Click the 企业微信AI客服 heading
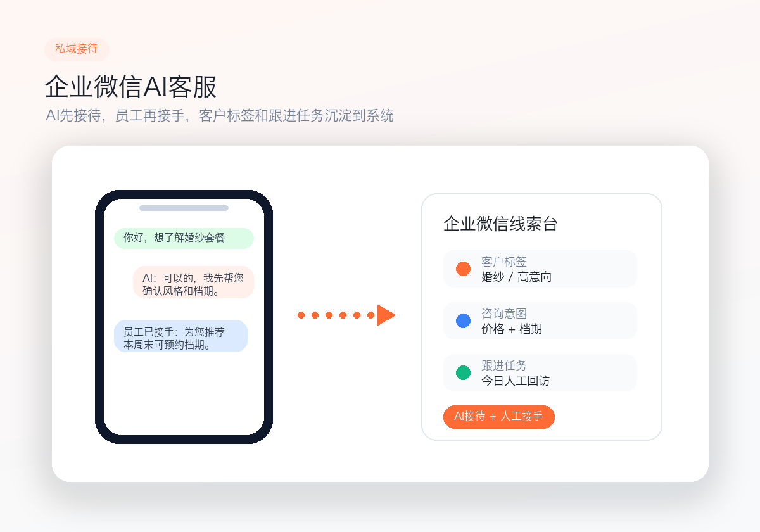This screenshot has width=760, height=532. (130, 87)
